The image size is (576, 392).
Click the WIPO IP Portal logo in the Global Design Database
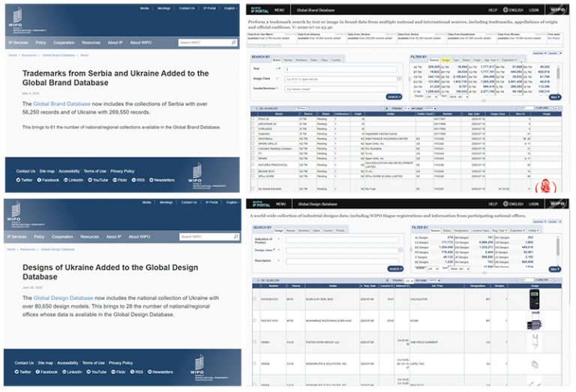tap(261, 204)
